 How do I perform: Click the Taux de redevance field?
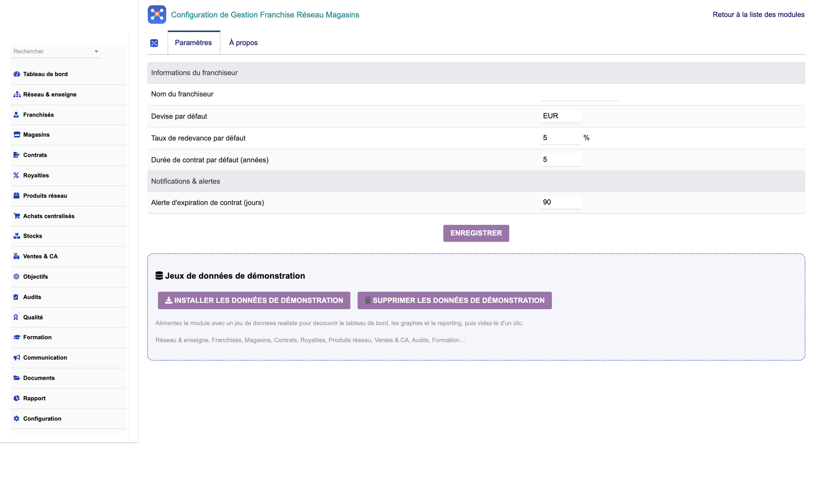561,138
